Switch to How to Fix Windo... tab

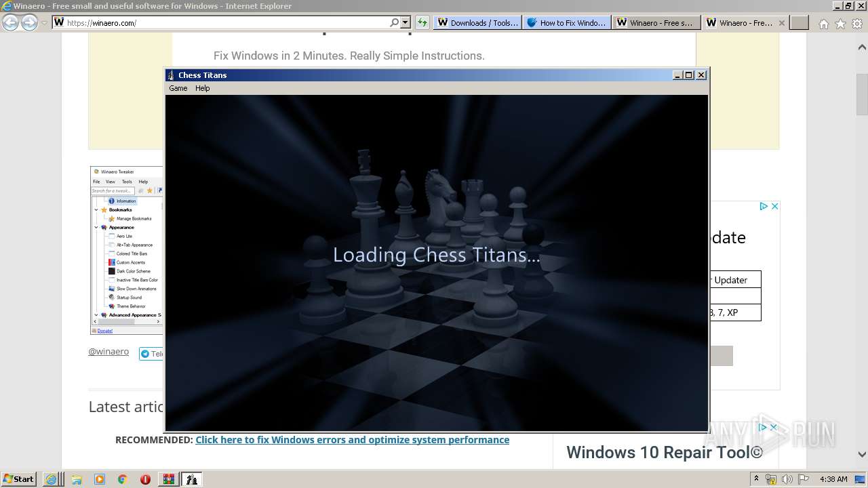[566, 22]
